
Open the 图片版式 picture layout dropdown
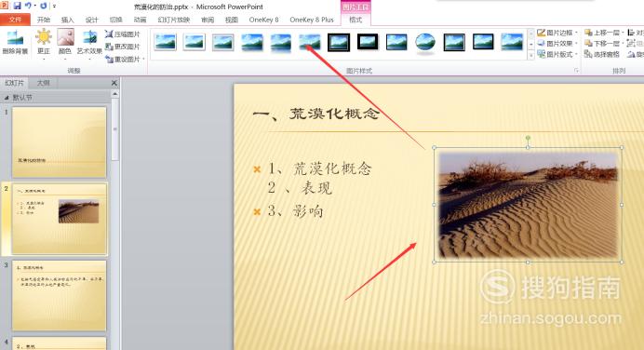pos(557,54)
